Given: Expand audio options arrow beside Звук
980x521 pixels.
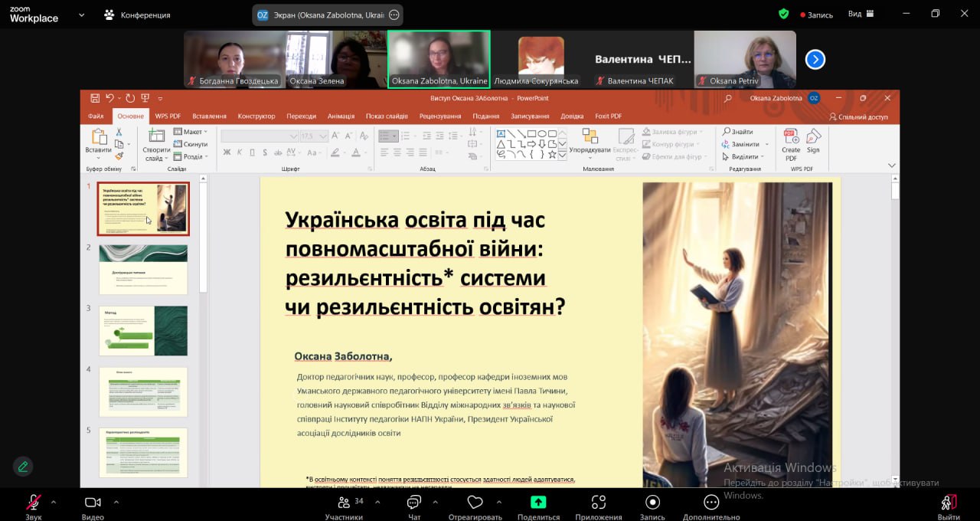Looking at the screenshot, I should [x=54, y=502].
